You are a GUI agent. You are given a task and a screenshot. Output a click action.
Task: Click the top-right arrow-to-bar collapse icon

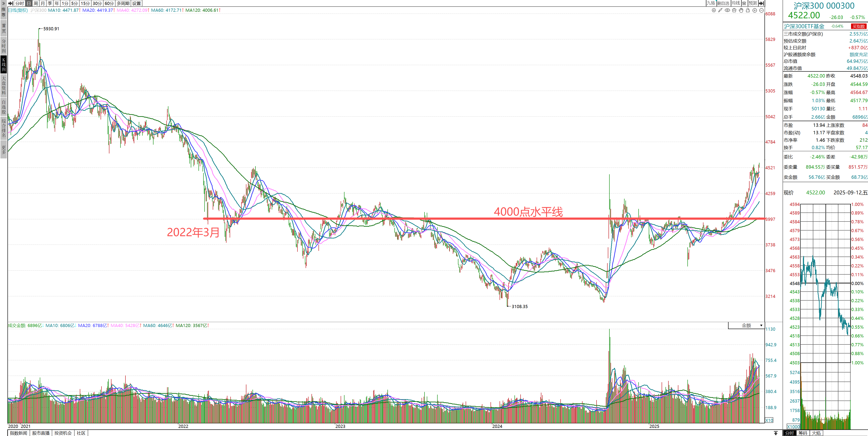[x=761, y=3]
